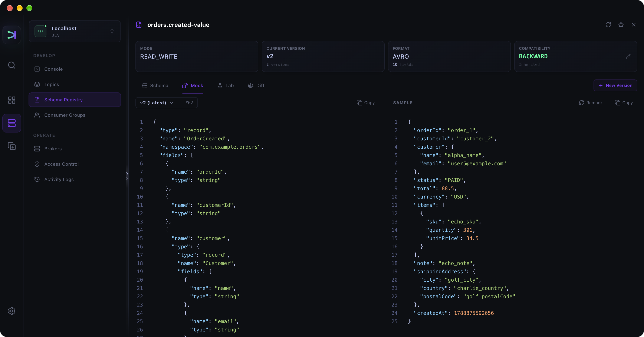Copy the sample JSON
Viewport: 644px width, 337px height.
tap(624, 103)
